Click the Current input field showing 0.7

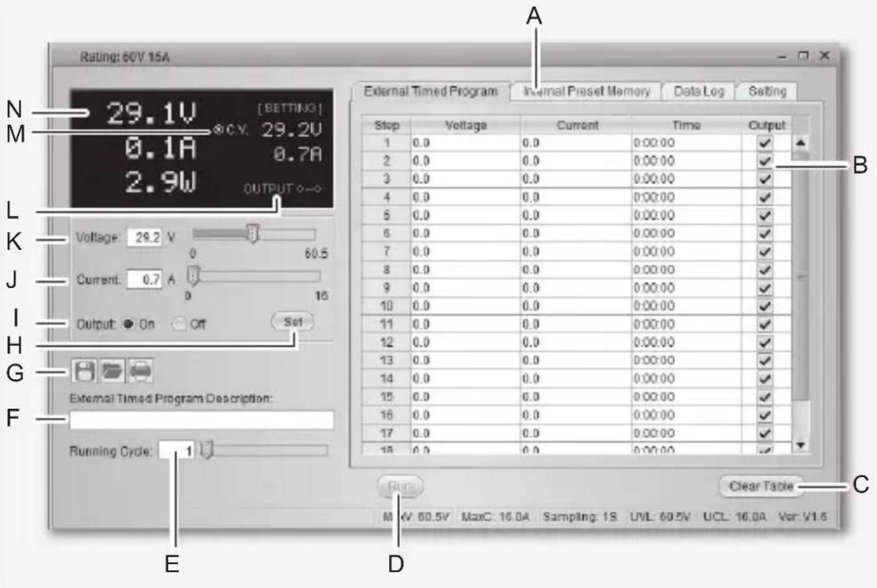coord(144,281)
